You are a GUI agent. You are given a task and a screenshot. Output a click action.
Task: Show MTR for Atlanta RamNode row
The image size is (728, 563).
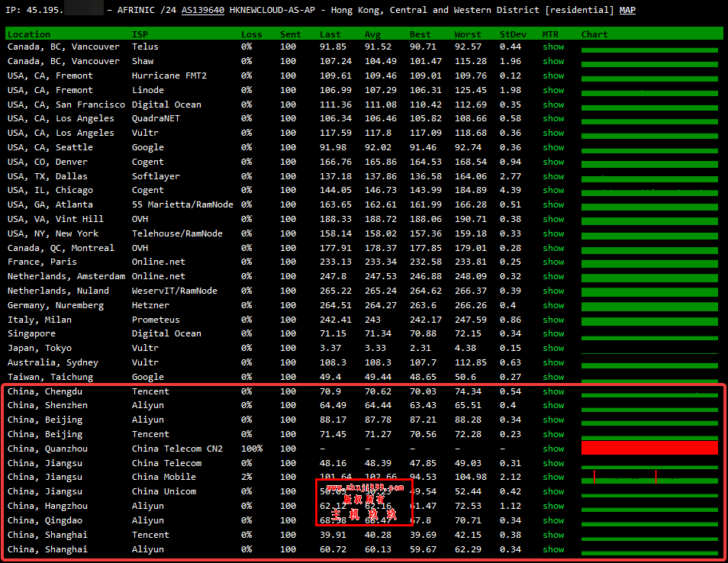[x=553, y=204]
